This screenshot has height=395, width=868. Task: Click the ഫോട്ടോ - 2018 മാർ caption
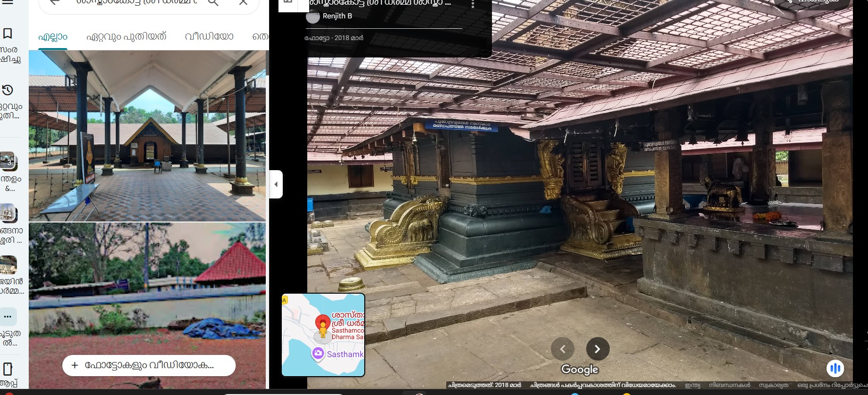pos(334,38)
